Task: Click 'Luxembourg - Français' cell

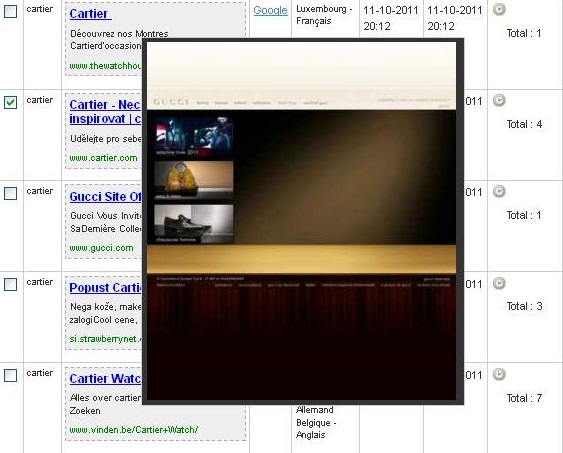Action: pyautogui.click(x=324, y=15)
